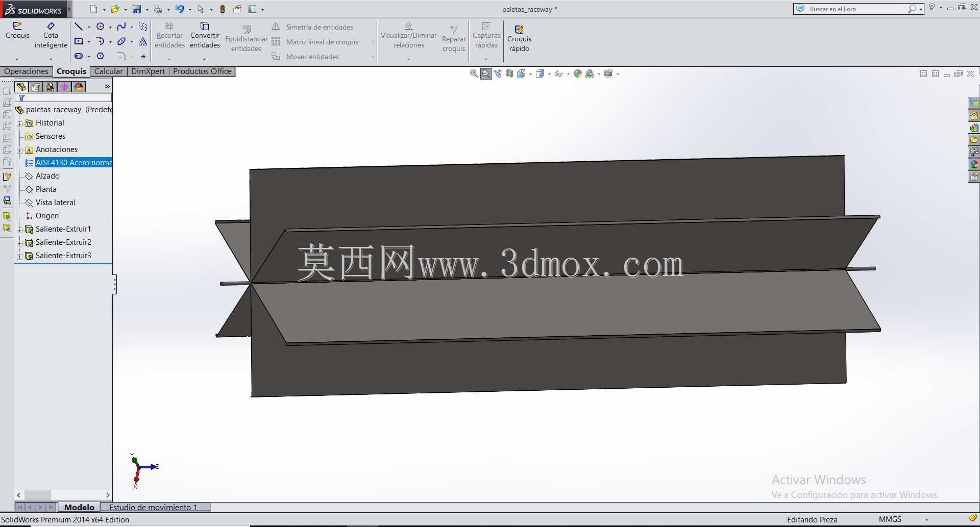Open the display style dropdown
Screen dimensions: 980x527
(x=549, y=74)
